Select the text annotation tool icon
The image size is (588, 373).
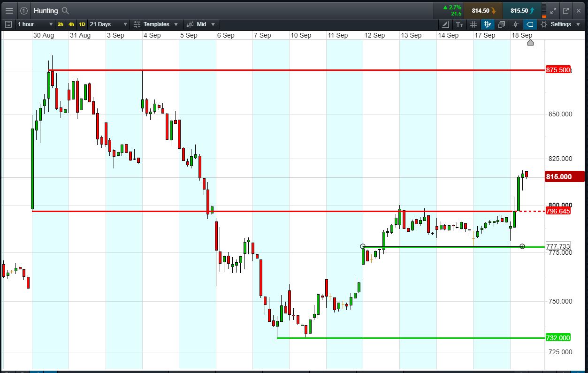459,24
